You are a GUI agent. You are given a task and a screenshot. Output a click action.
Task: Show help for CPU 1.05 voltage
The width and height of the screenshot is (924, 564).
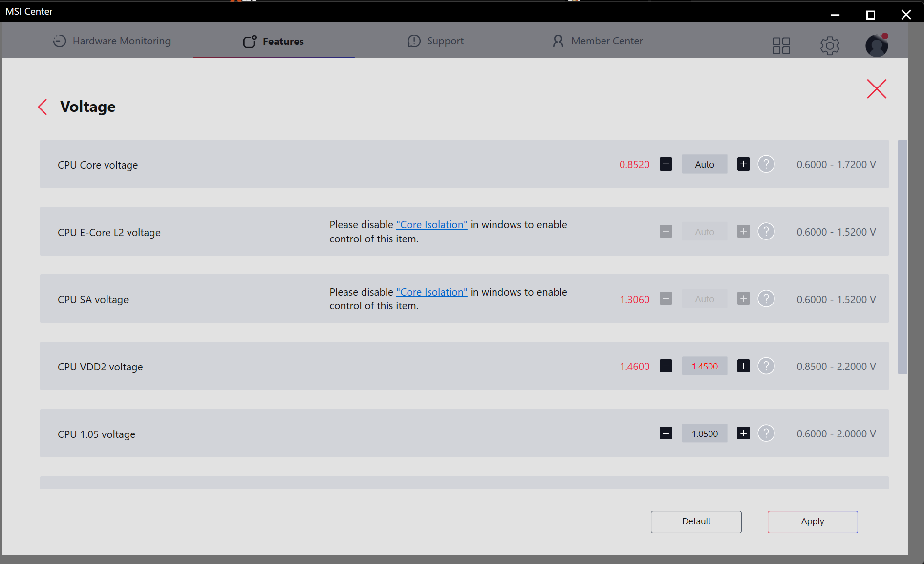pyautogui.click(x=766, y=433)
